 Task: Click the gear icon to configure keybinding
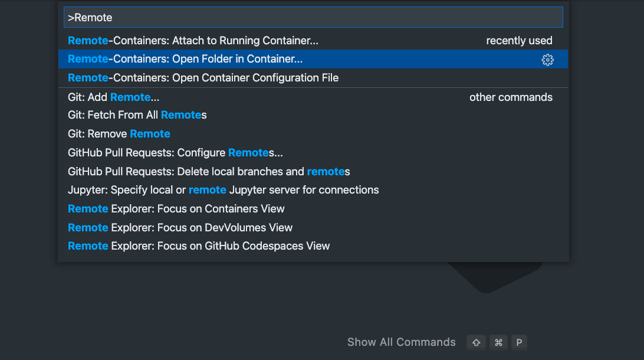click(547, 60)
